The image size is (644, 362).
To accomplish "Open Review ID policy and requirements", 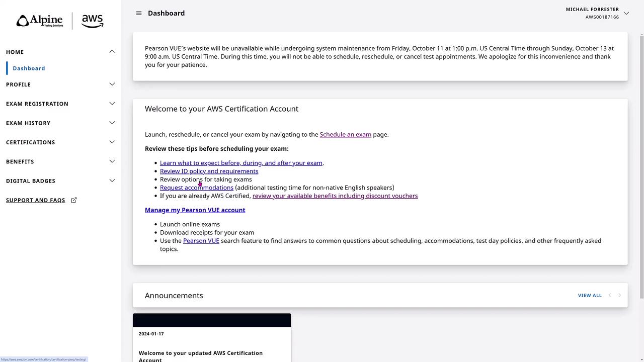I will (x=209, y=171).
